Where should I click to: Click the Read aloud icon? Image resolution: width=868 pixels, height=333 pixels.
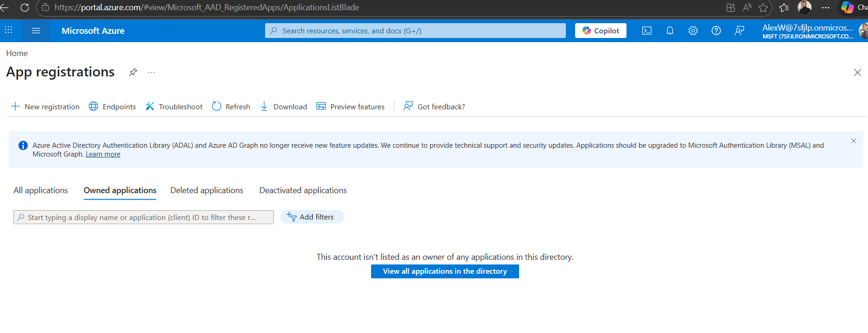coord(747,7)
